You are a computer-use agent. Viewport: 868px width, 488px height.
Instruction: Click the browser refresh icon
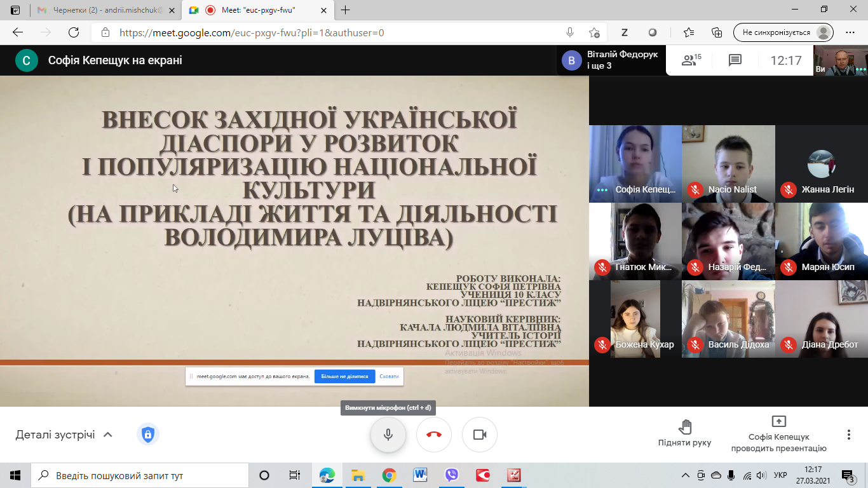click(x=74, y=32)
